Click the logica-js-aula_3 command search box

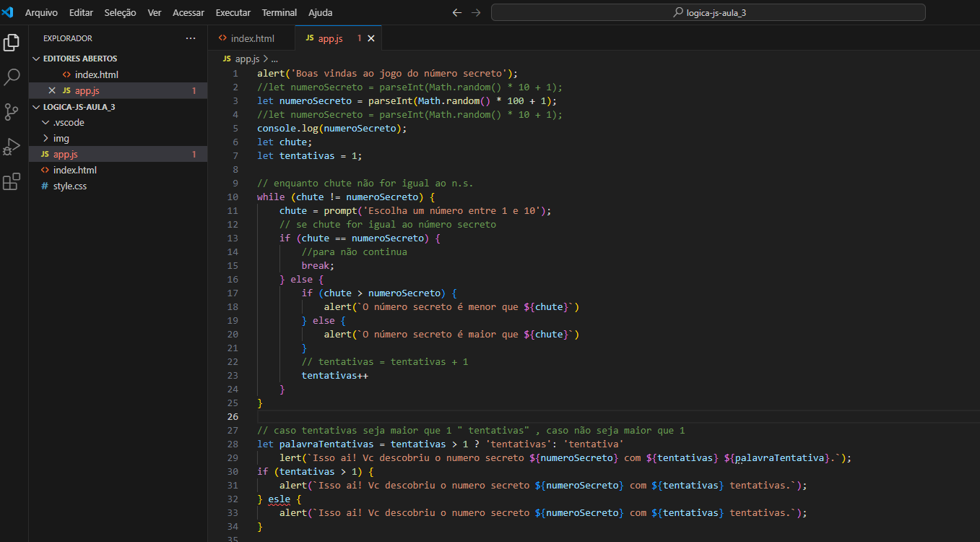708,12
